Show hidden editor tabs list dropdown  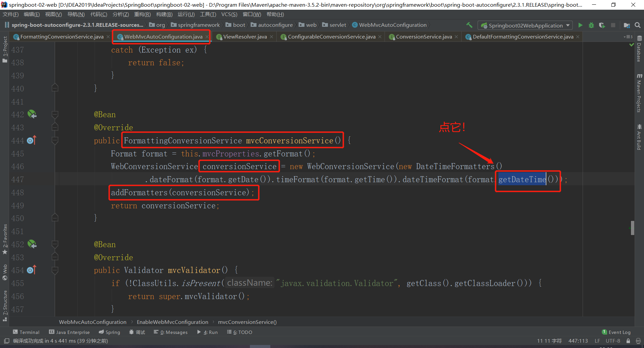(x=628, y=37)
